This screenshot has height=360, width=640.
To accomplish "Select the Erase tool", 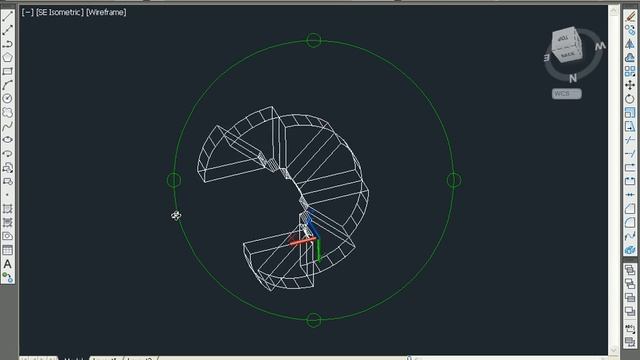I will [x=630, y=16].
